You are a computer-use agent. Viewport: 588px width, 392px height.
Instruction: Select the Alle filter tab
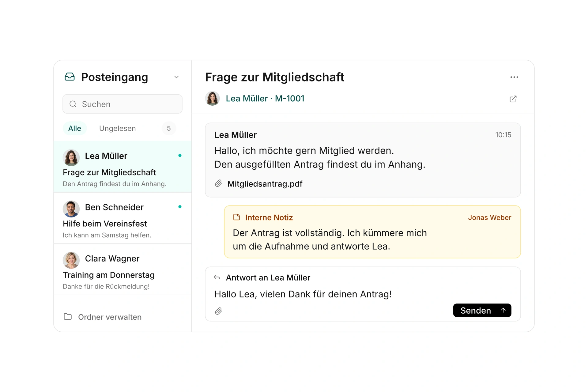click(x=75, y=128)
